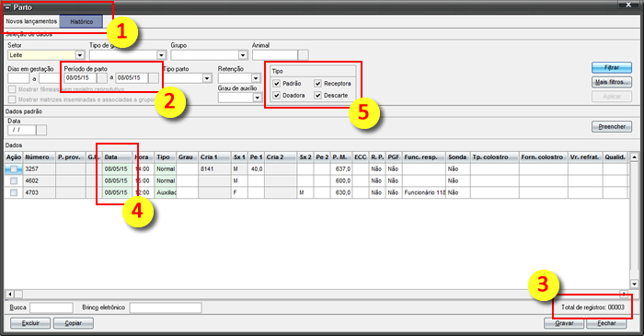
Task: Open the Histórico tab
Action: (x=81, y=22)
